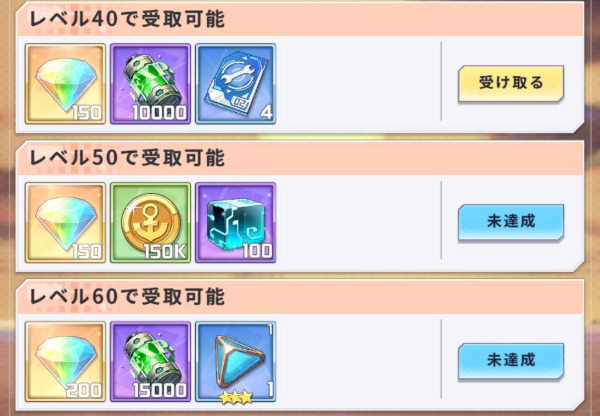Tap the quantity 4 on blueprint item
Screen dimensions: 600x416
[x=266, y=113]
